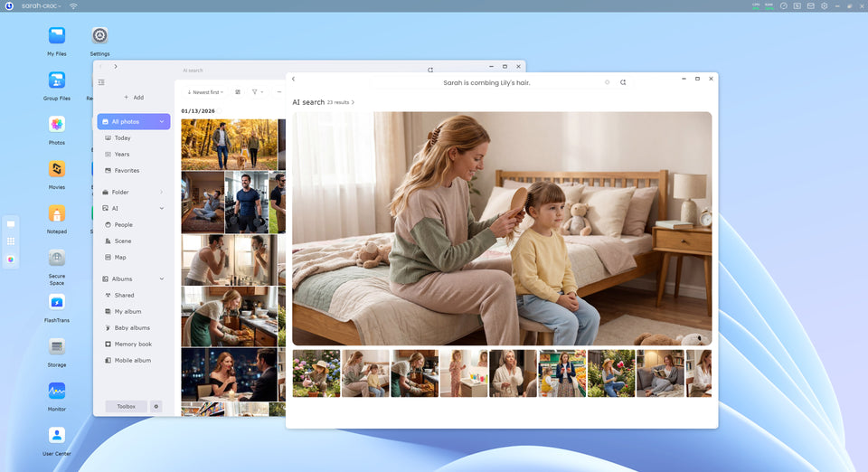The height and width of the screenshot is (472, 868).
Task: Clear the search query with the circle icon
Action: click(608, 82)
